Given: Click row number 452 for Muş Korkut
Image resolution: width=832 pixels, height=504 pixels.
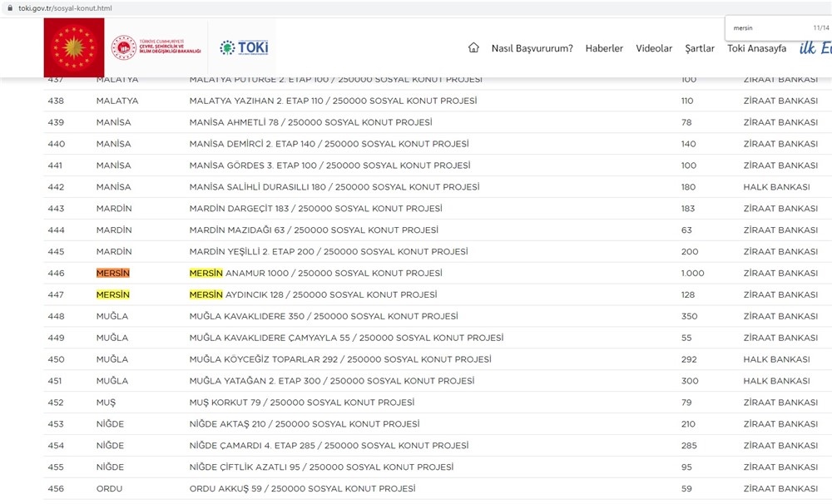Looking at the screenshot, I should pyautogui.click(x=56, y=403).
